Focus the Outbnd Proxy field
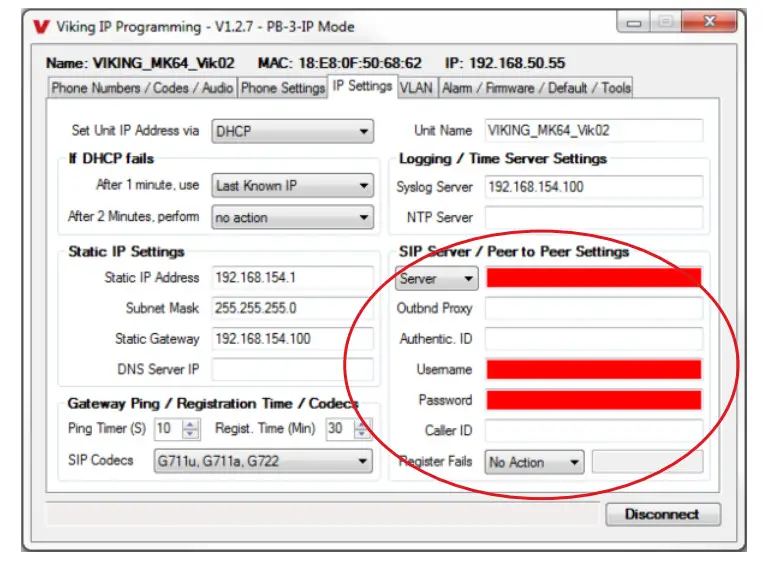Viewport: 764px width, 561px height. tap(594, 309)
